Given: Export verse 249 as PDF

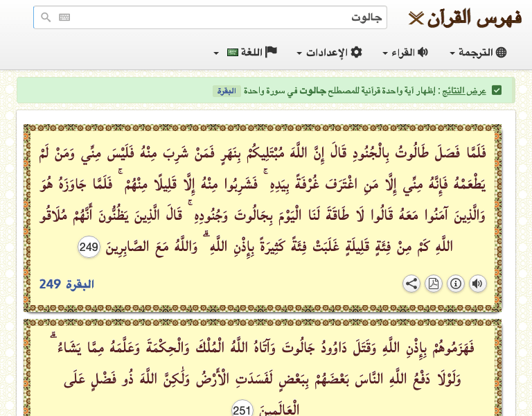Looking at the screenshot, I should (434, 283).
